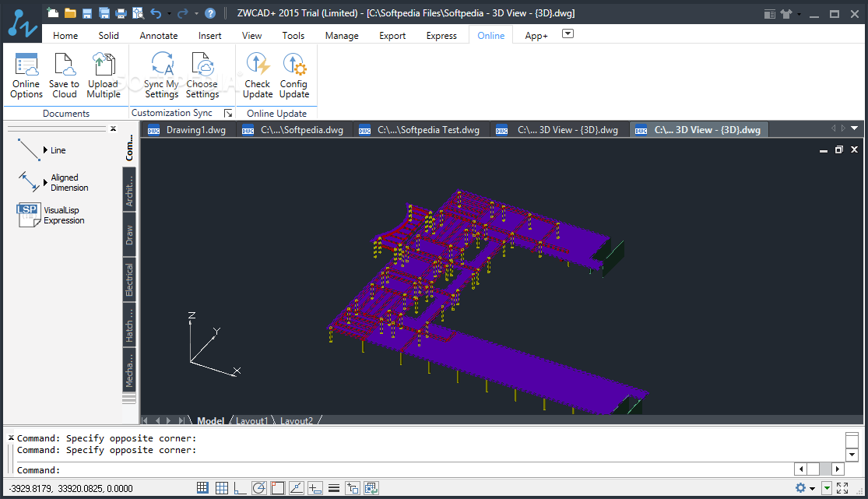The width and height of the screenshot is (868, 499).
Task: Open Online Options in the Documents panel
Action: pos(26,76)
